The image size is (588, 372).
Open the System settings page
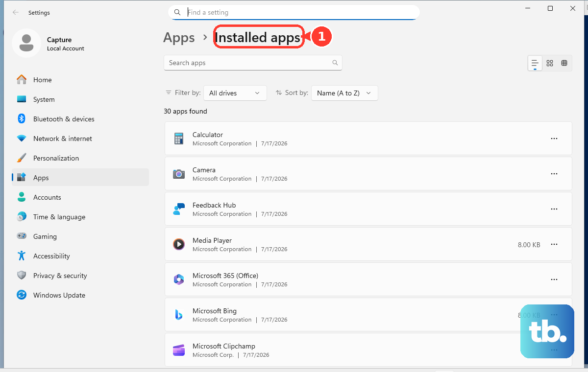[x=80, y=99]
